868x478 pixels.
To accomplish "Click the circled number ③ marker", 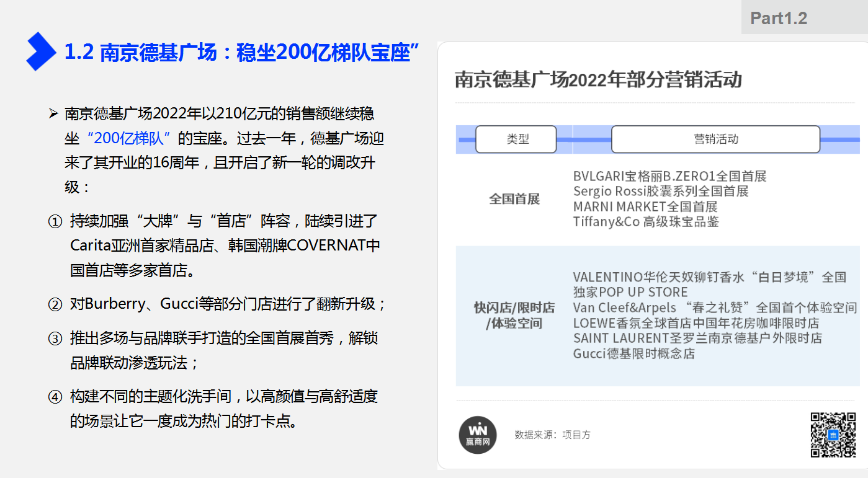I will click(x=55, y=339).
